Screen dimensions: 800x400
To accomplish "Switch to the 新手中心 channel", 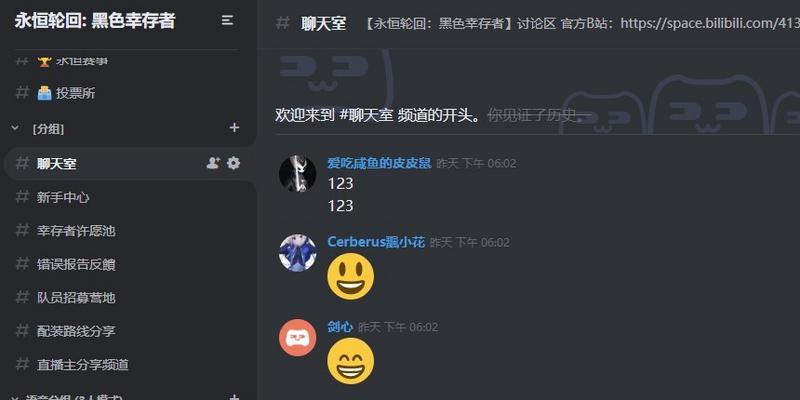I will [x=130, y=197].
